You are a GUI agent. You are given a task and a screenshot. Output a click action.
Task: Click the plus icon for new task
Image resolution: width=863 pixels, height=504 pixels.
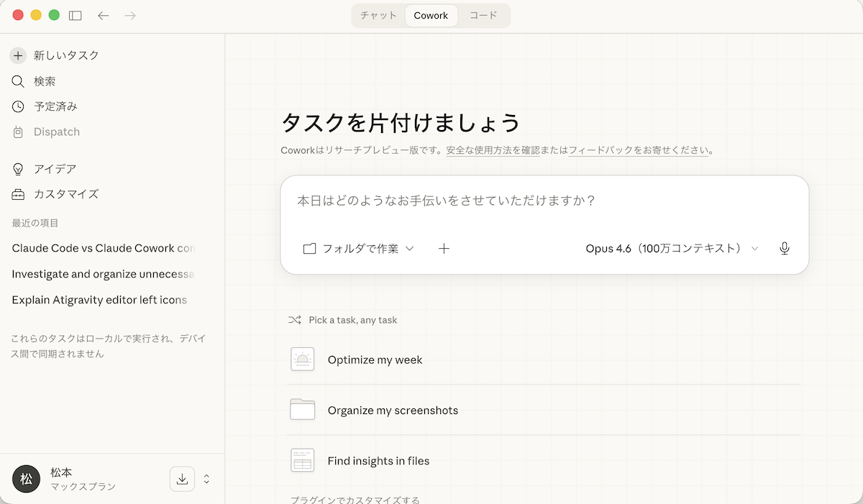click(x=18, y=55)
